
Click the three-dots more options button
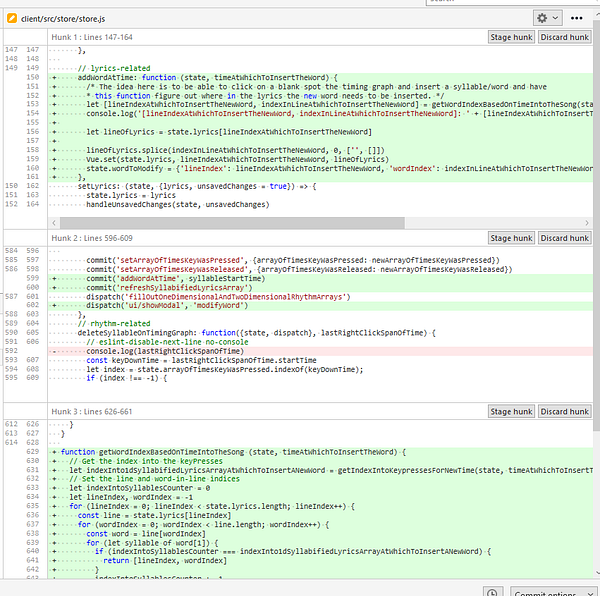coord(577,18)
